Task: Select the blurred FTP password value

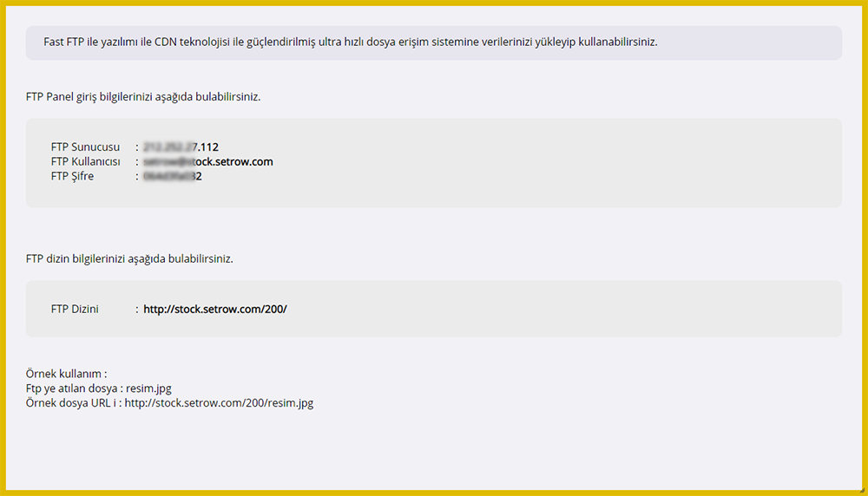Action: [173, 176]
